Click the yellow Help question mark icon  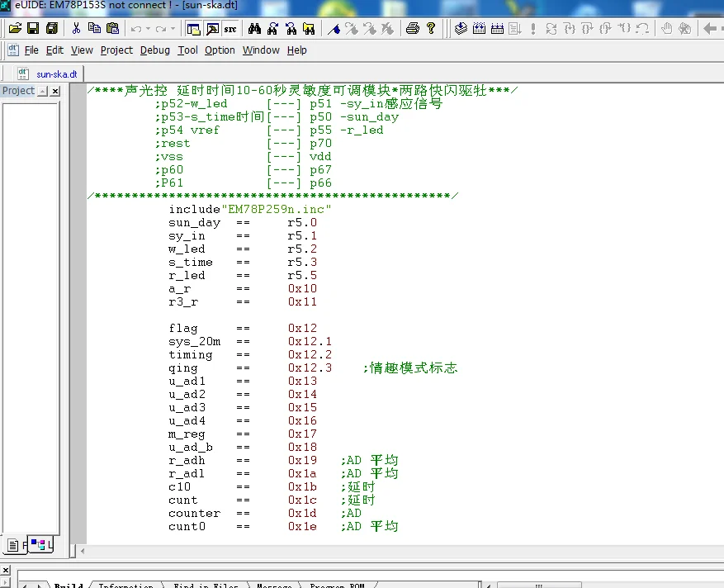431,28
